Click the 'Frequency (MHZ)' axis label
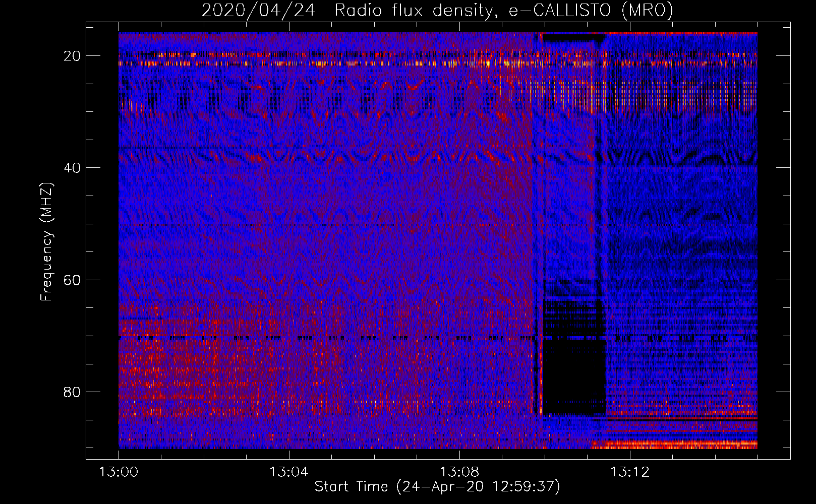 46,242
